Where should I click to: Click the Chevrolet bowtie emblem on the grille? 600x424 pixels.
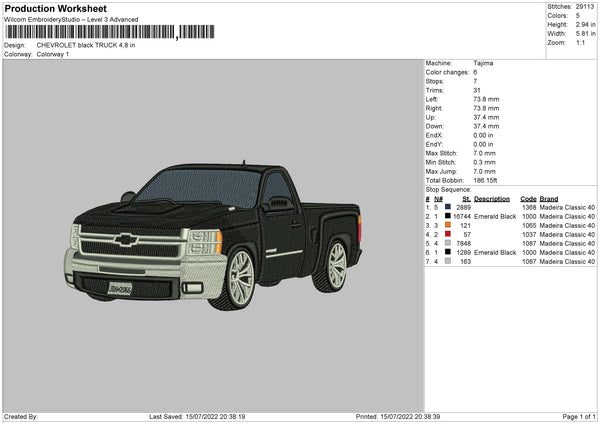127,240
